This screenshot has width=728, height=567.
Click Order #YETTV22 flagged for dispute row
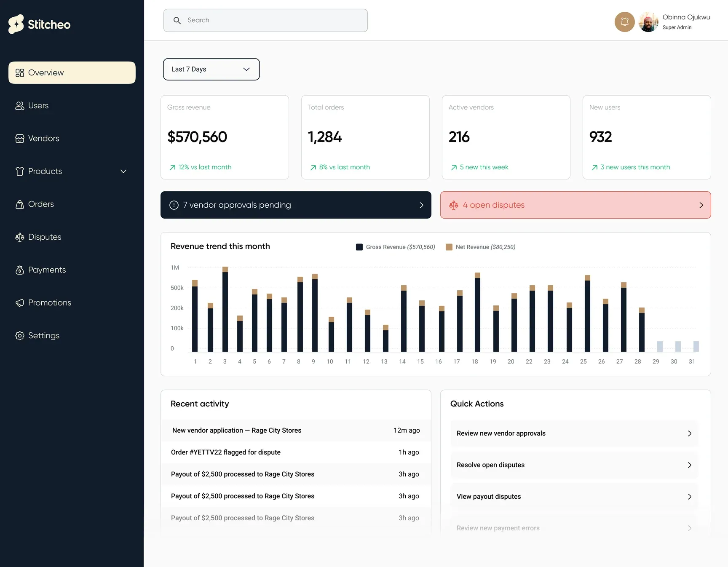pyautogui.click(x=296, y=452)
